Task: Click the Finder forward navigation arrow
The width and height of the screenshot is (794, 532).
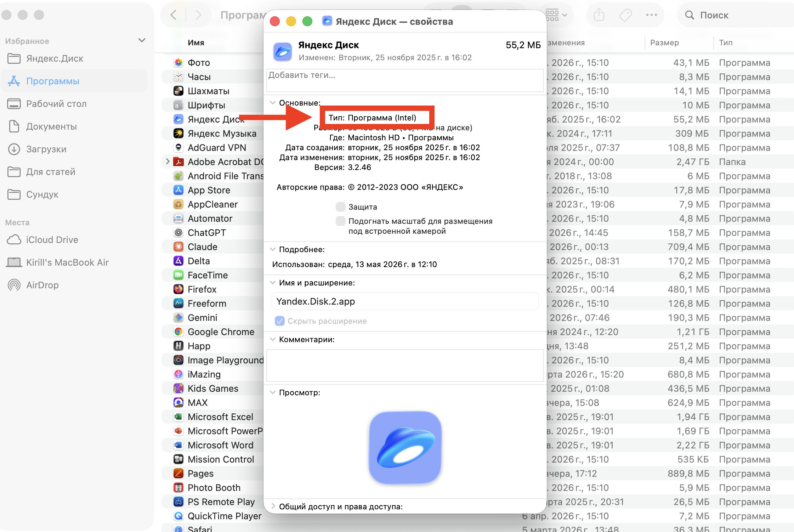Action: (x=199, y=15)
